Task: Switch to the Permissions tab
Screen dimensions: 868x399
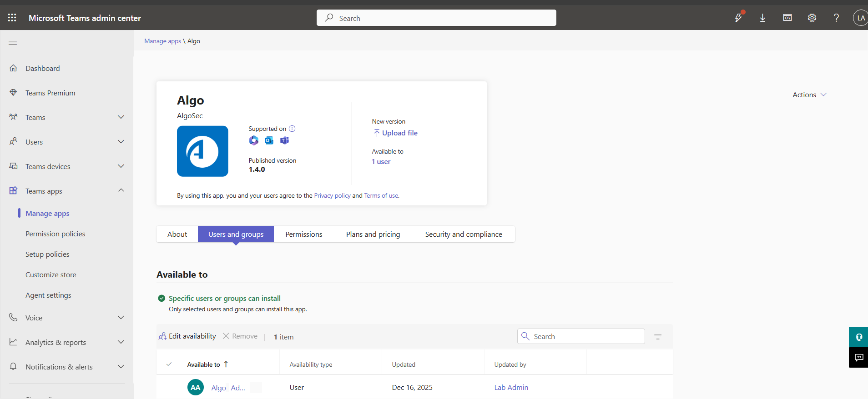Action: [x=303, y=234]
